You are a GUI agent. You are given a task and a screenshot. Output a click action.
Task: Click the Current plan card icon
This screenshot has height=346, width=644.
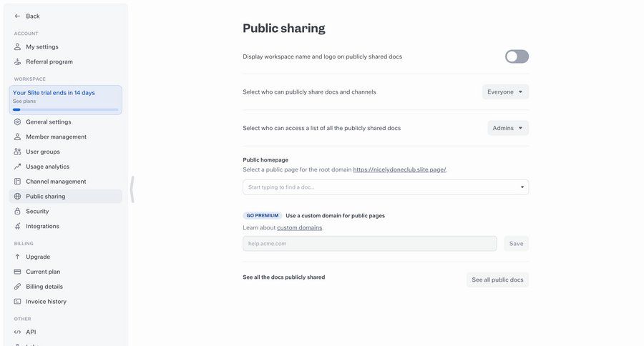coord(18,272)
